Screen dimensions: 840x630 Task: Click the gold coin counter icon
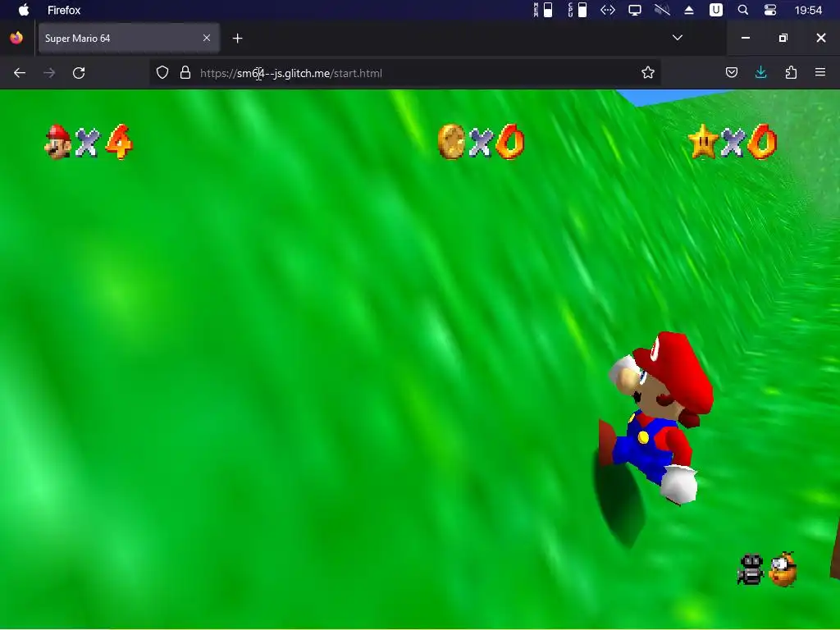click(x=451, y=142)
